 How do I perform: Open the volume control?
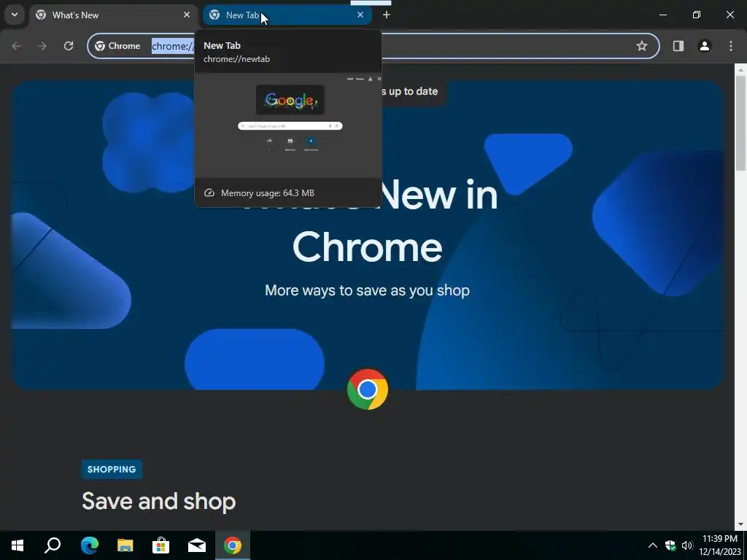pos(687,545)
